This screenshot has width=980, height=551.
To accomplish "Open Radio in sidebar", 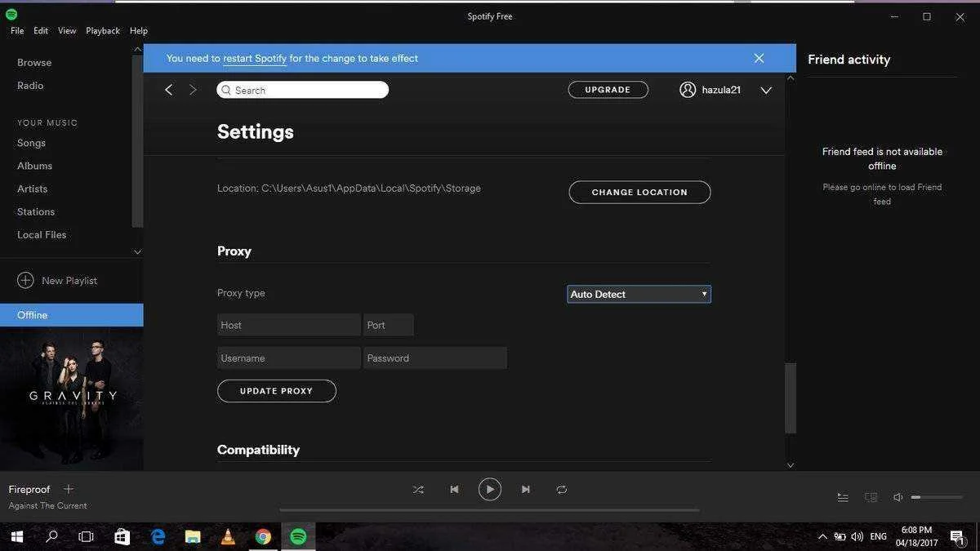I will [30, 86].
